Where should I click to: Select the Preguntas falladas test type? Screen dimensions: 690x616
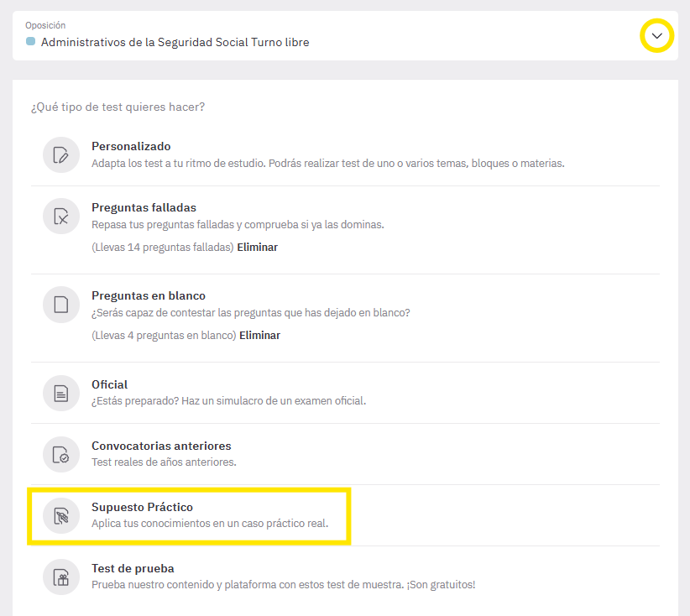tap(345, 228)
